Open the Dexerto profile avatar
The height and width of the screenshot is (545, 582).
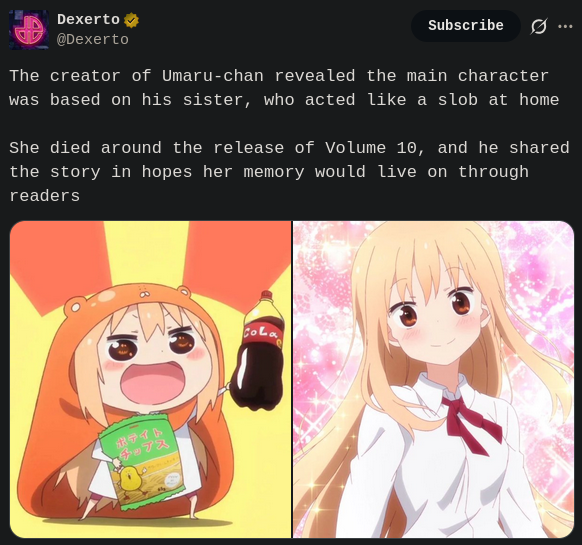29,30
